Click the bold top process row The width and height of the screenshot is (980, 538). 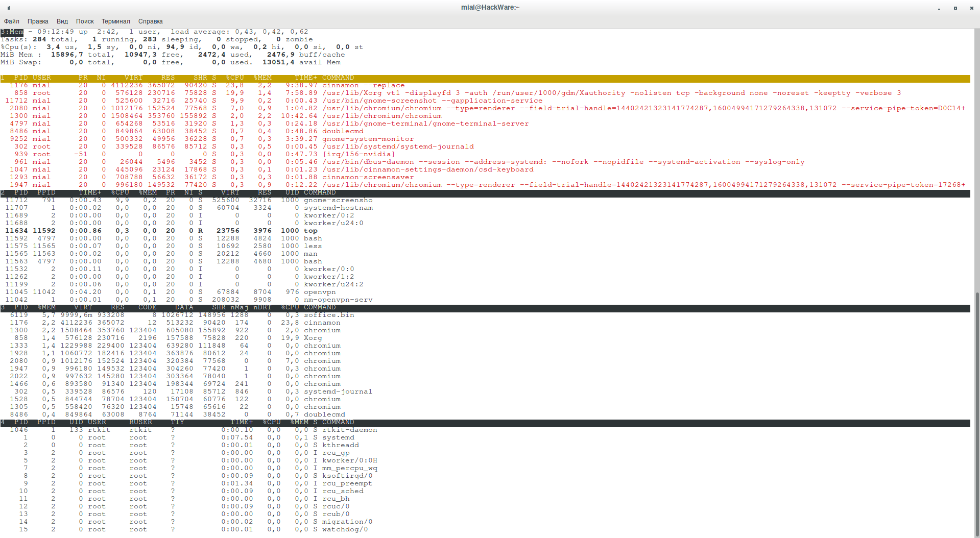click(310, 231)
